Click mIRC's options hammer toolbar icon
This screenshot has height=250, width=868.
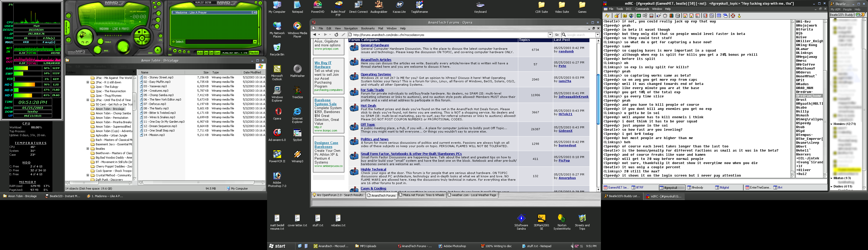(x=617, y=15)
